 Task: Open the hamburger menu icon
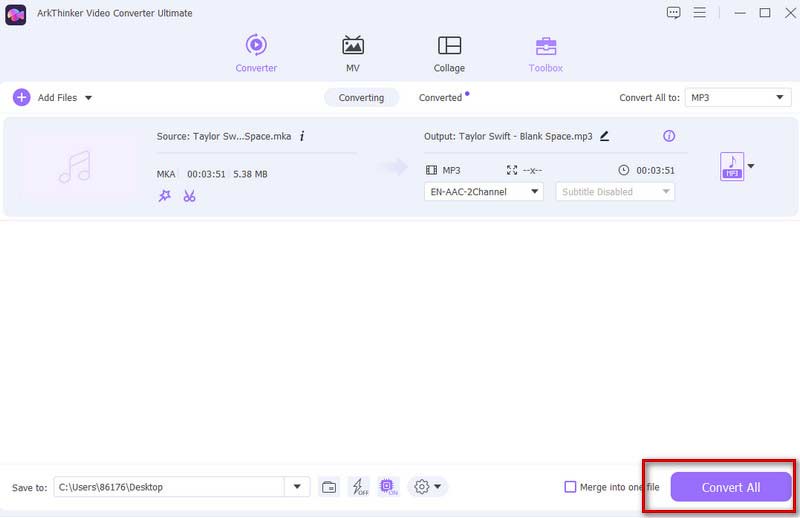pos(699,13)
